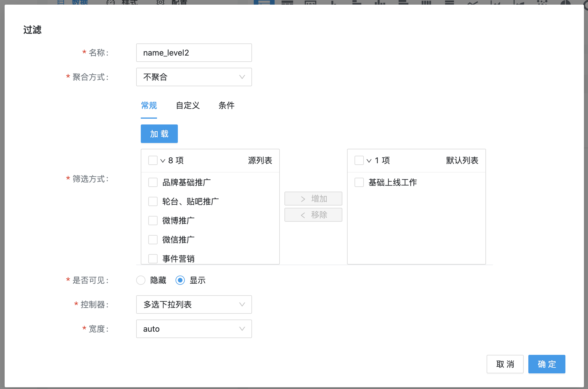The width and height of the screenshot is (588, 389).
Task: Check the 轮台、贴吧推广 item
Action: point(153,201)
